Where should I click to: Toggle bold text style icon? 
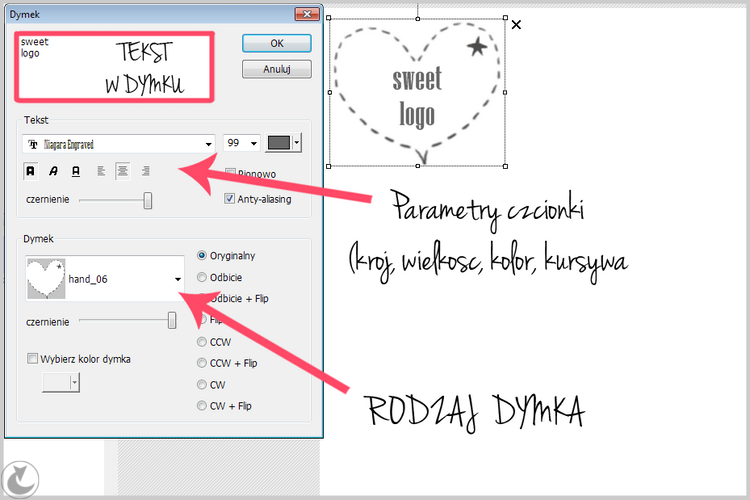[31, 171]
